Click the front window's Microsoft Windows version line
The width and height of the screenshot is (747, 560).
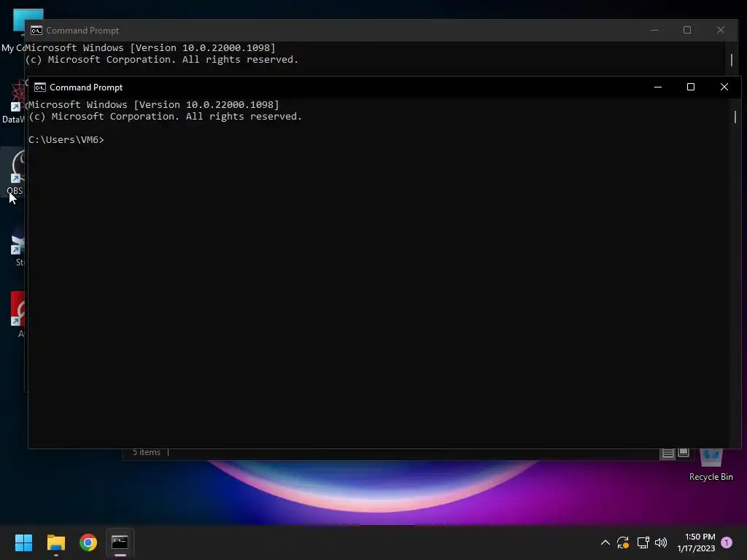(x=153, y=105)
